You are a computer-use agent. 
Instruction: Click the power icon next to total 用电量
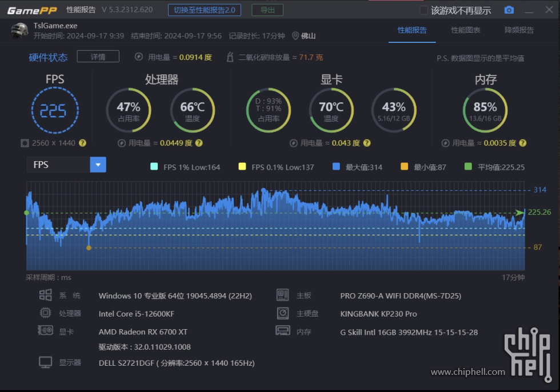tap(138, 57)
